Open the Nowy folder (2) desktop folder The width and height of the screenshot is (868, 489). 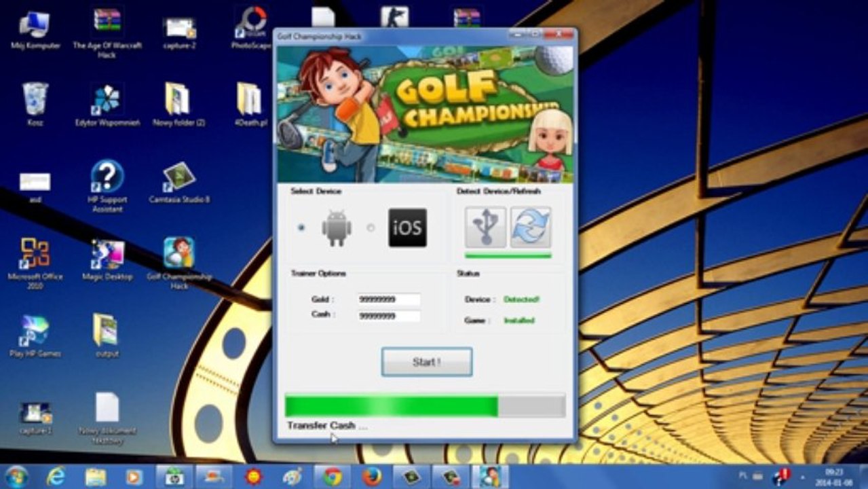coord(179,104)
